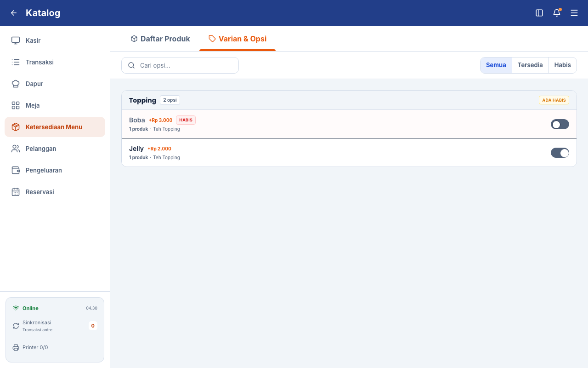The image size is (588, 368).
Task: Switch to Daftar Produk tab
Action: pos(160,39)
